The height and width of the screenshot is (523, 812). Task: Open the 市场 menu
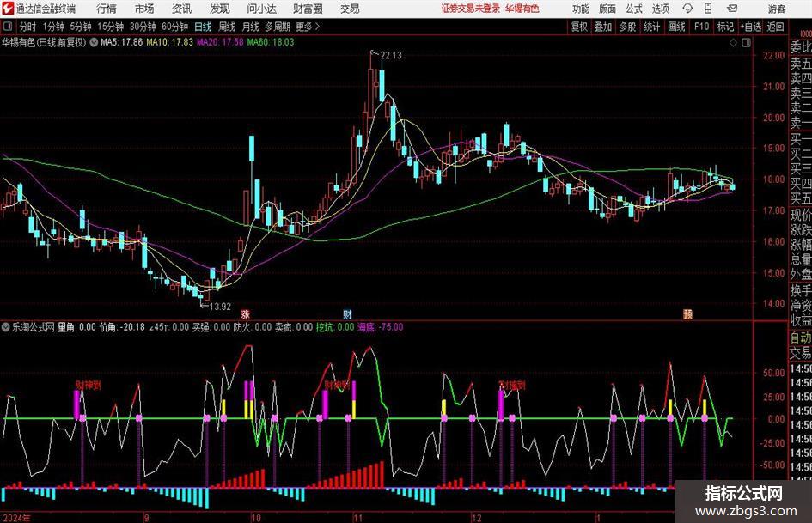click(144, 9)
